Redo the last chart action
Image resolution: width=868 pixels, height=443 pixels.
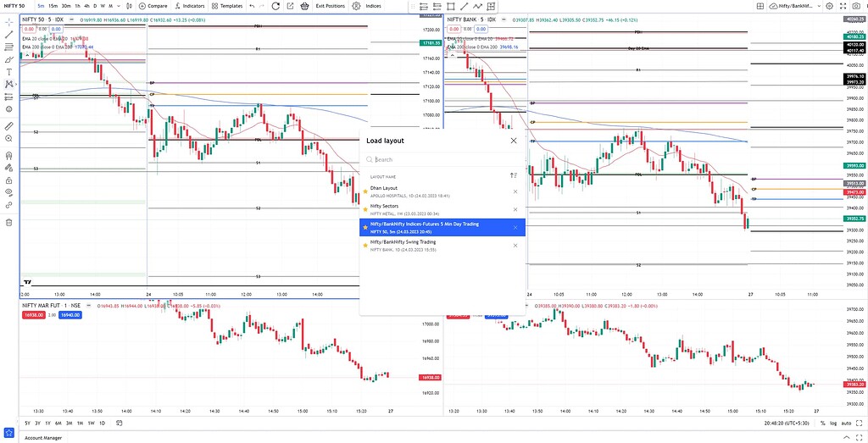(261, 6)
